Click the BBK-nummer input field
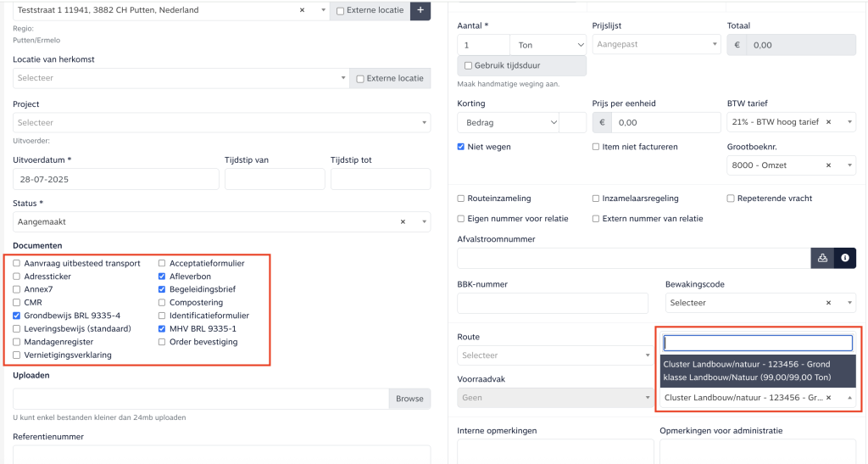 (x=552, y=303)
